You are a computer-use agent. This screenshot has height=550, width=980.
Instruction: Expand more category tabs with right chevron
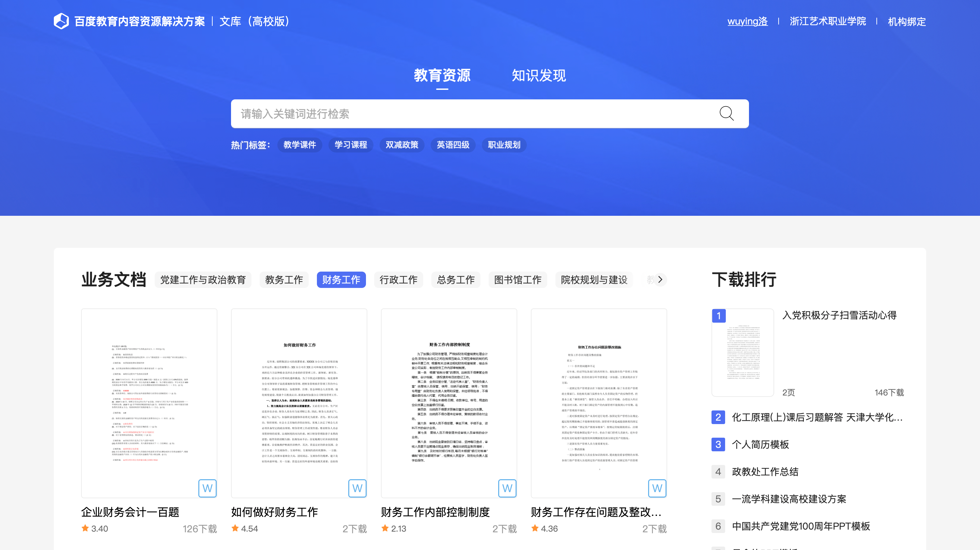660,279
